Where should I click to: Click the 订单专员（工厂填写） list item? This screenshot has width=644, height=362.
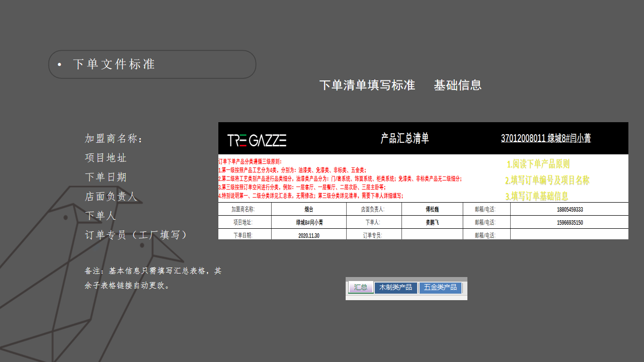point(136,234)
